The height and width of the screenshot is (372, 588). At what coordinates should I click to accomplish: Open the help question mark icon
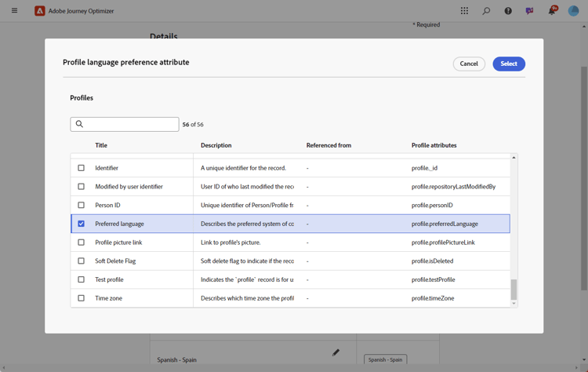click(508, 11)
